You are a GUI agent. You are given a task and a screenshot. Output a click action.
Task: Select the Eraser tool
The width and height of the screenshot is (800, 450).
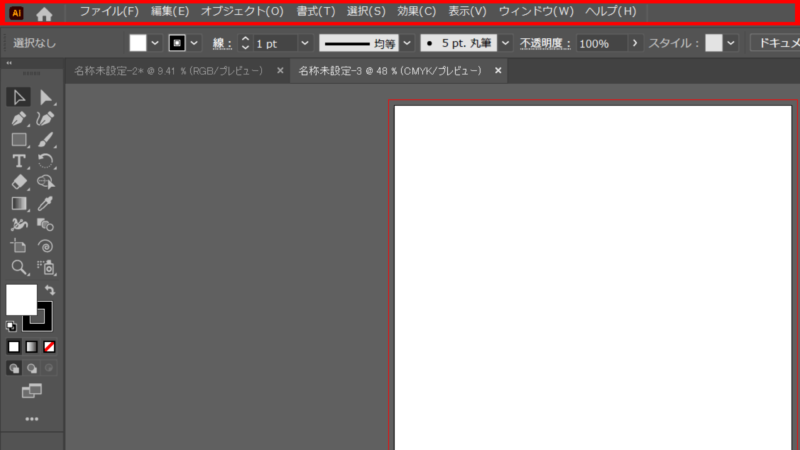coord(18,182)
